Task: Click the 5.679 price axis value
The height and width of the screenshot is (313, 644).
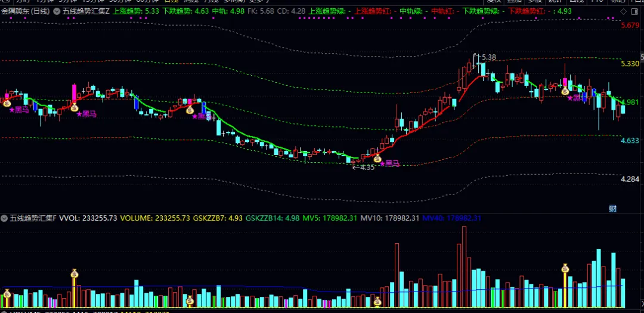Action: 630,26
